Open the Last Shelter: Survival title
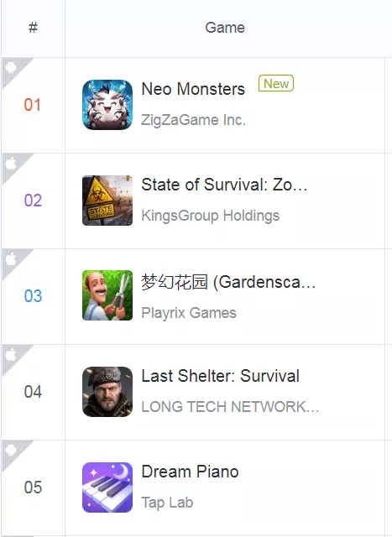Image resolution: width=392 pixels, height=537 pixels. tap(220, 376)
